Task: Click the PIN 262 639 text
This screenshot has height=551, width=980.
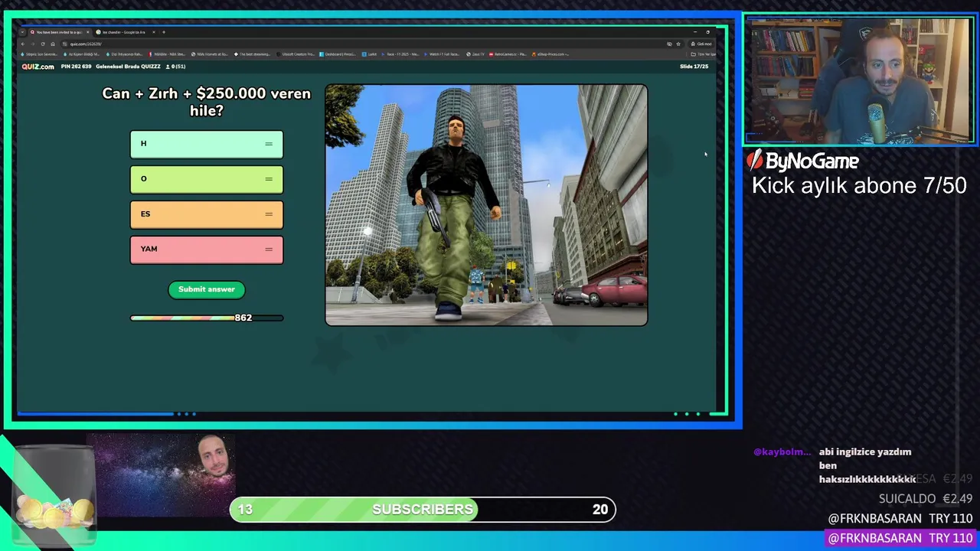Action: [76, 67]
